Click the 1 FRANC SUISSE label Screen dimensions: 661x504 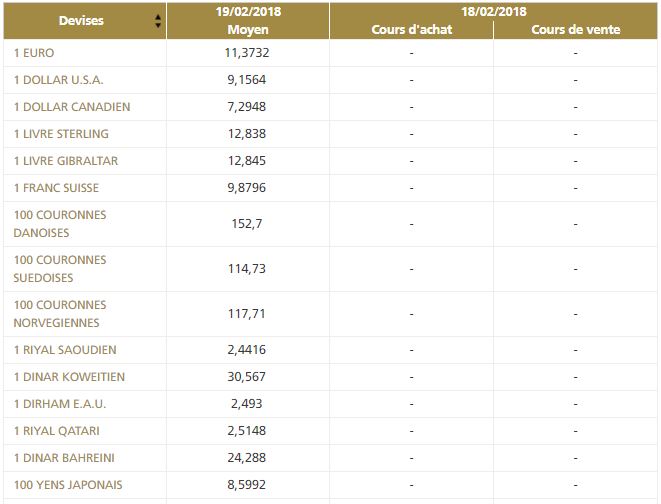coord(57,188)
